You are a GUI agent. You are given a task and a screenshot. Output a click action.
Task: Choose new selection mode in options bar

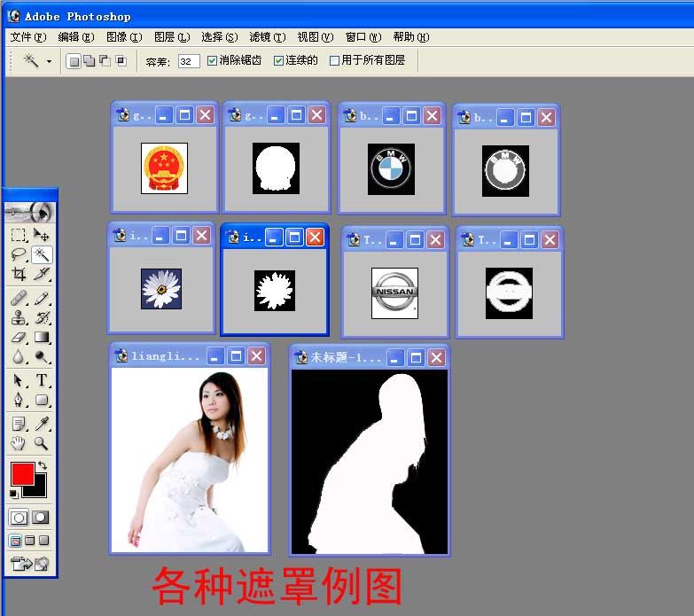pyautogui.click(x=74, y=61)
